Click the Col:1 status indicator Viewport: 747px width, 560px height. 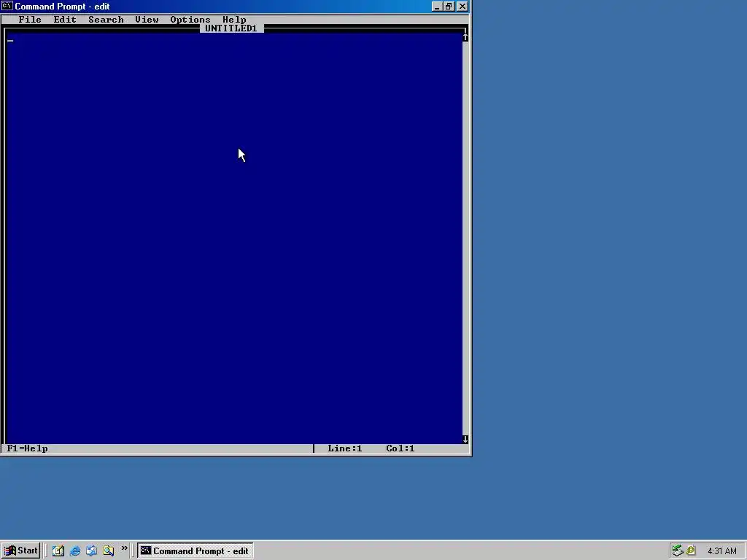400,448
